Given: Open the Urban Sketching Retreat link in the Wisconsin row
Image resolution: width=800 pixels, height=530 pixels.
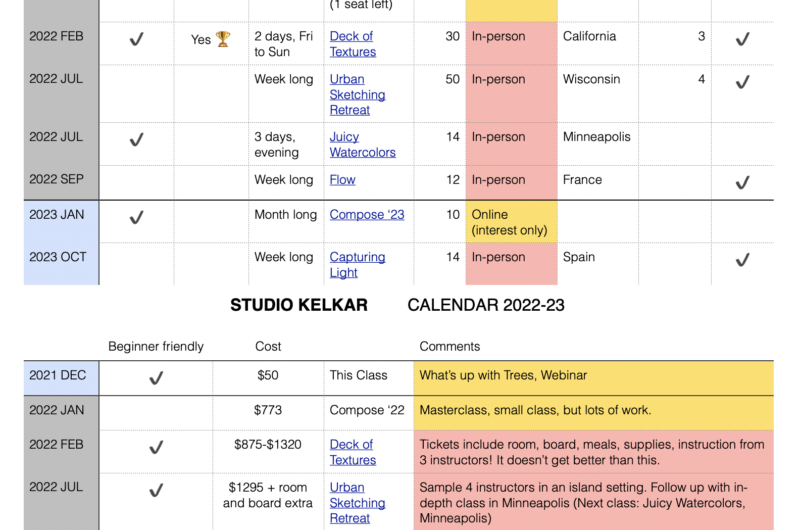Looking at the screenshot, I should click(x=357, y=94).
